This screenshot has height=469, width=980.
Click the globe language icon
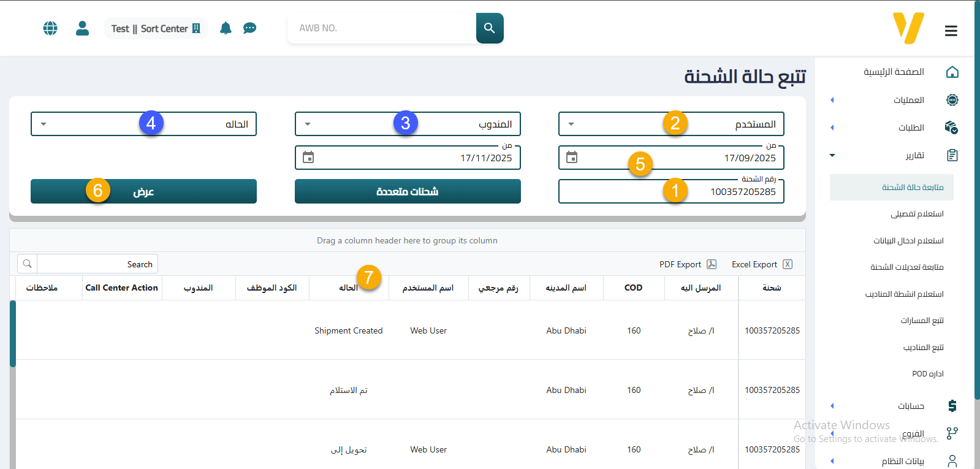[50, 28]
